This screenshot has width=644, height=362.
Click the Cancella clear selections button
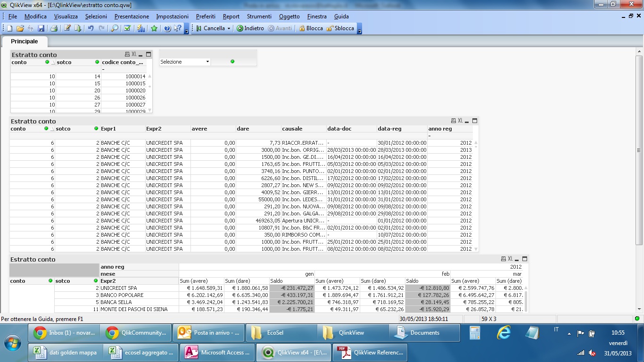pyautogui.click(x=211, y=28)
